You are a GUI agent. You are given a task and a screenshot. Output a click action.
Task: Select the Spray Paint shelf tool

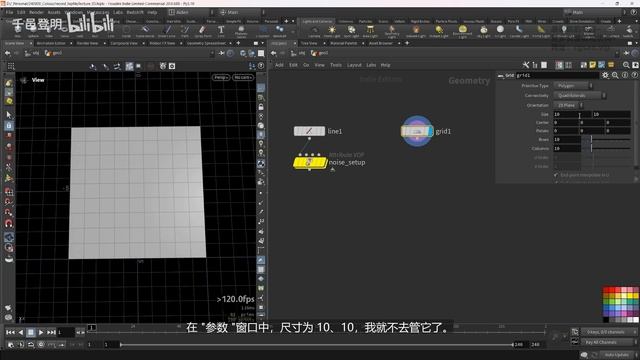point(202,31)
